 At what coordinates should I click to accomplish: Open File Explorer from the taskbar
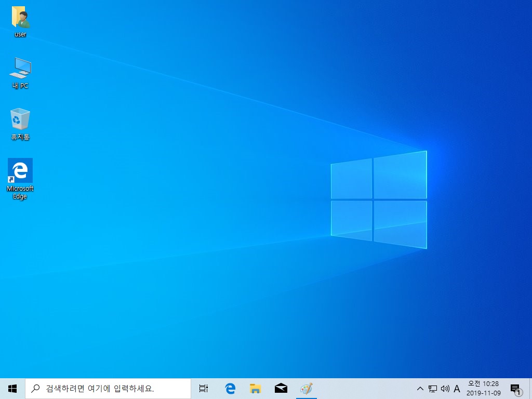click(255, 389)
